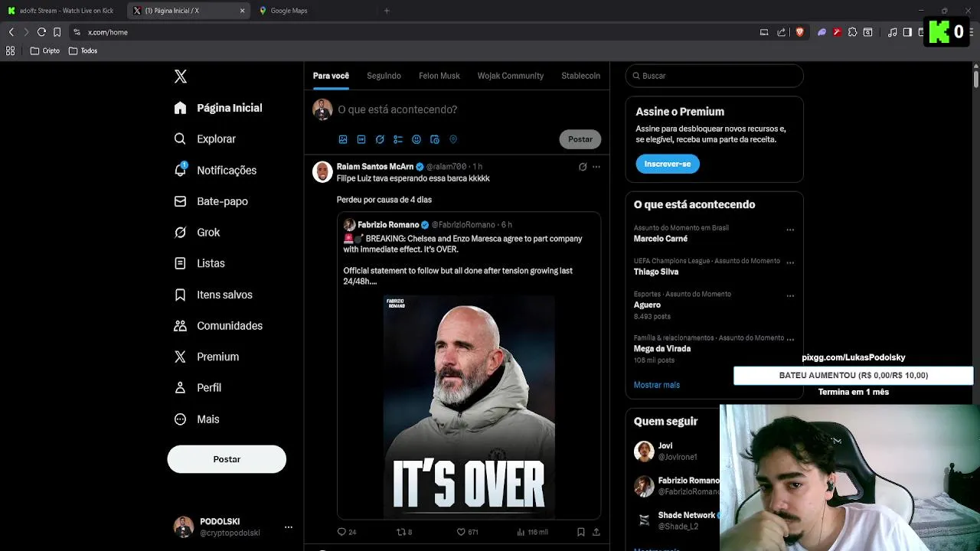Click the Buscar search field
The image size is (980, 551).
tap(714, 76)
